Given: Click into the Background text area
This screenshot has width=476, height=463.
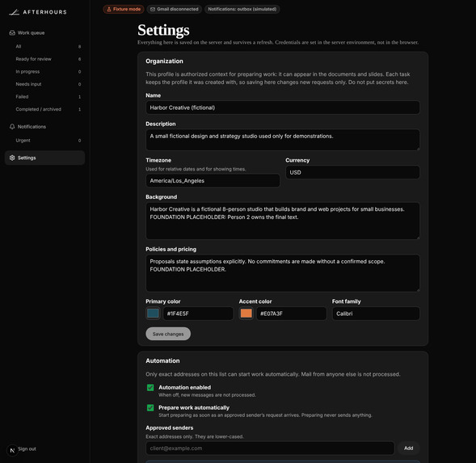Looking at the screenshot, I should [x=283, y=221].
